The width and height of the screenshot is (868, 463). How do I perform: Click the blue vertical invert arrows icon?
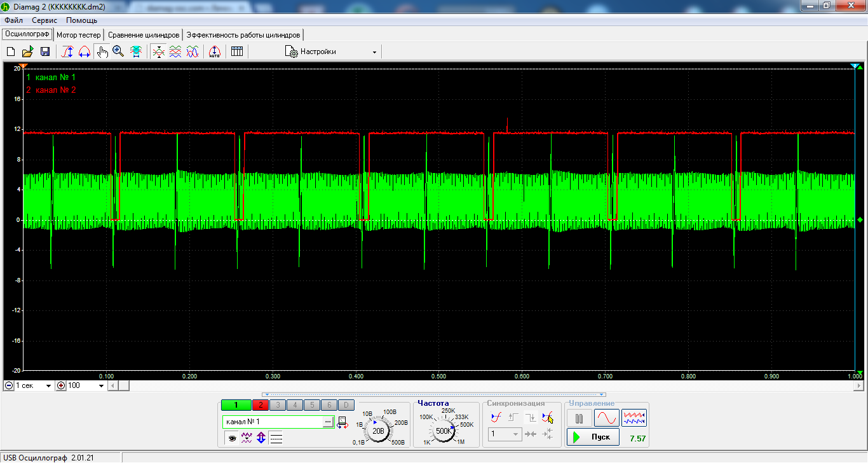(261, 438)
